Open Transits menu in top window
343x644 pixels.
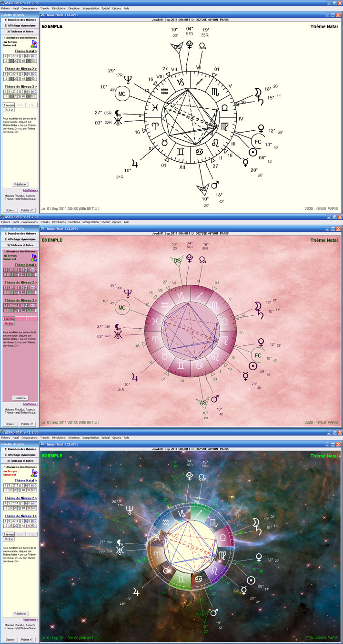[x=45, y=8]
